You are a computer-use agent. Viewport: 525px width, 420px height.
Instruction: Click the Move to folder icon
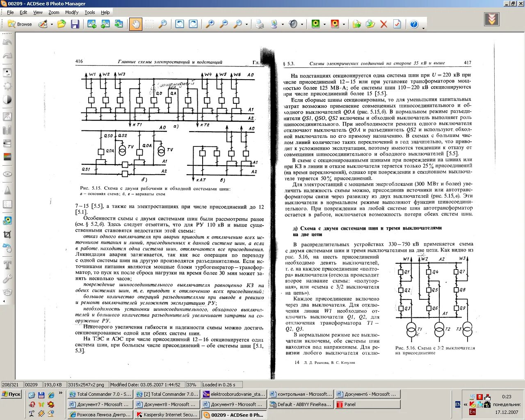370,24
